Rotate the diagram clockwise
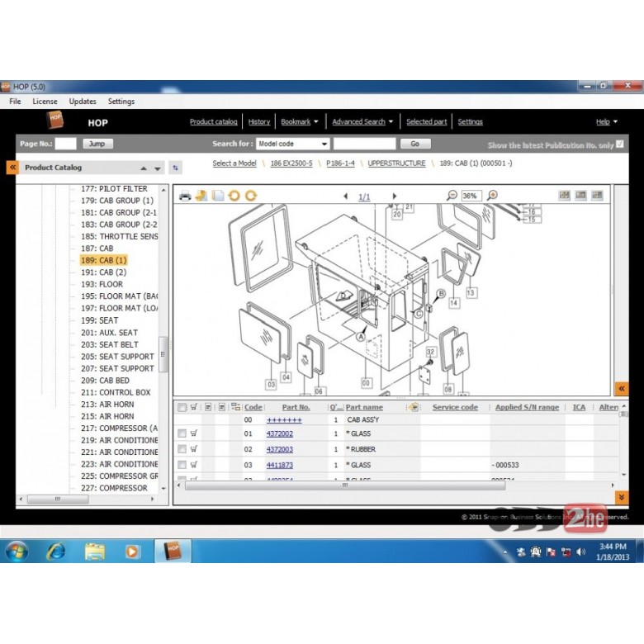The width and height of the screenshot is (644, 644). tap(251, 196)
